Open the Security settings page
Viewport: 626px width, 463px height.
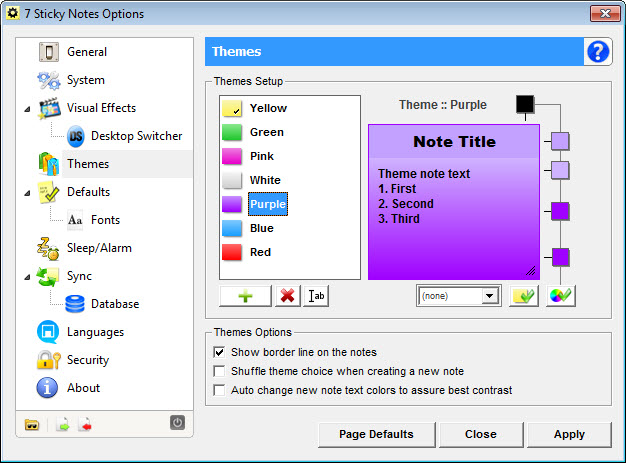[87, 360]
